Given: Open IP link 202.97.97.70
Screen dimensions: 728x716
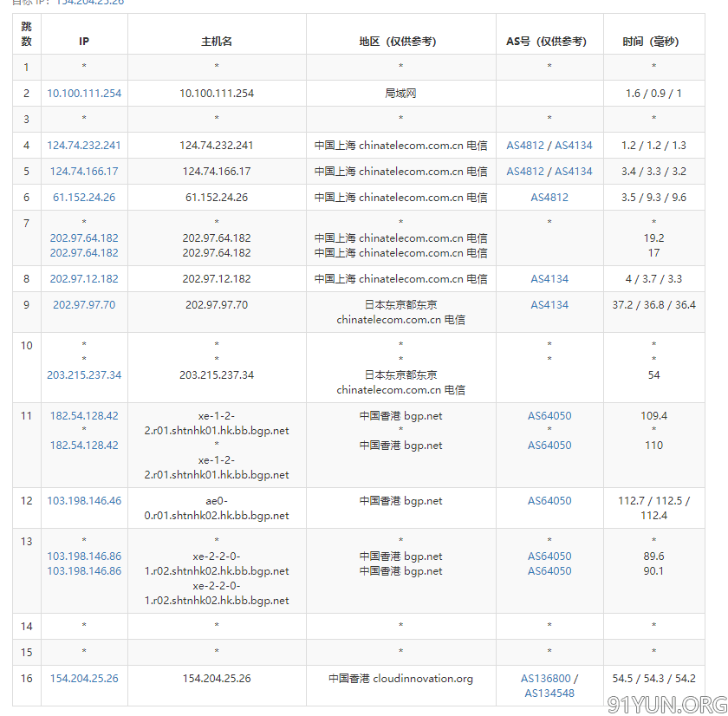Looking at the screenshot, I should click(84, 304).
